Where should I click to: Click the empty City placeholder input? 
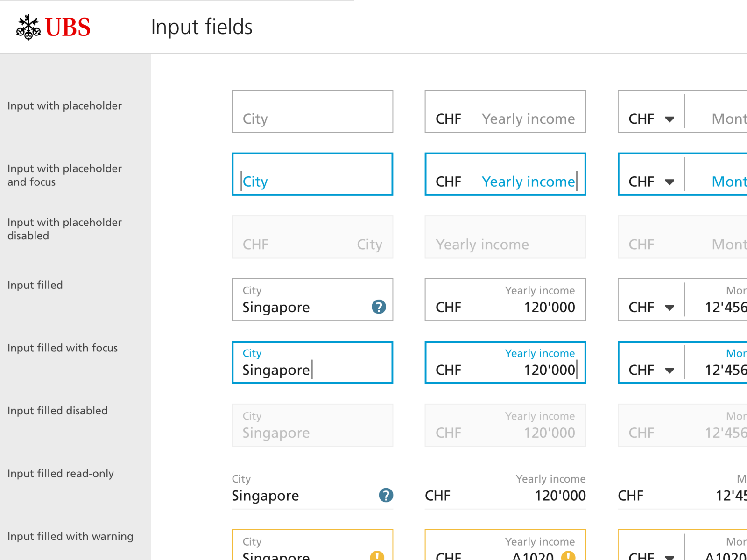(312, 111)
